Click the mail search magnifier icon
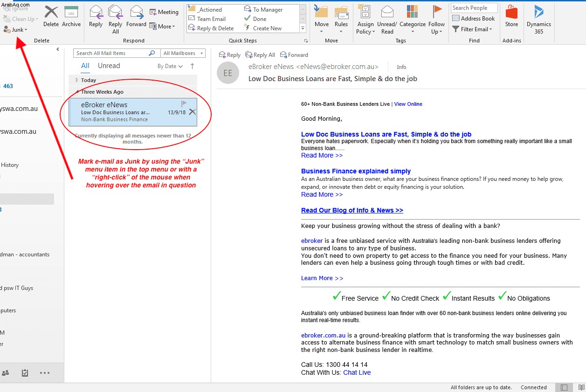Viewport: 586px width, 392px height. coord(152,53)
